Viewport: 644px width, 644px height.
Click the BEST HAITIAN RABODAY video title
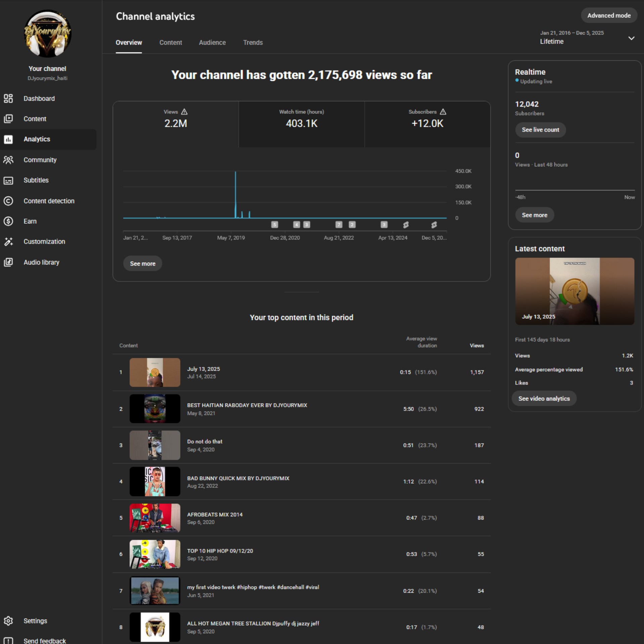click(247, 405)
